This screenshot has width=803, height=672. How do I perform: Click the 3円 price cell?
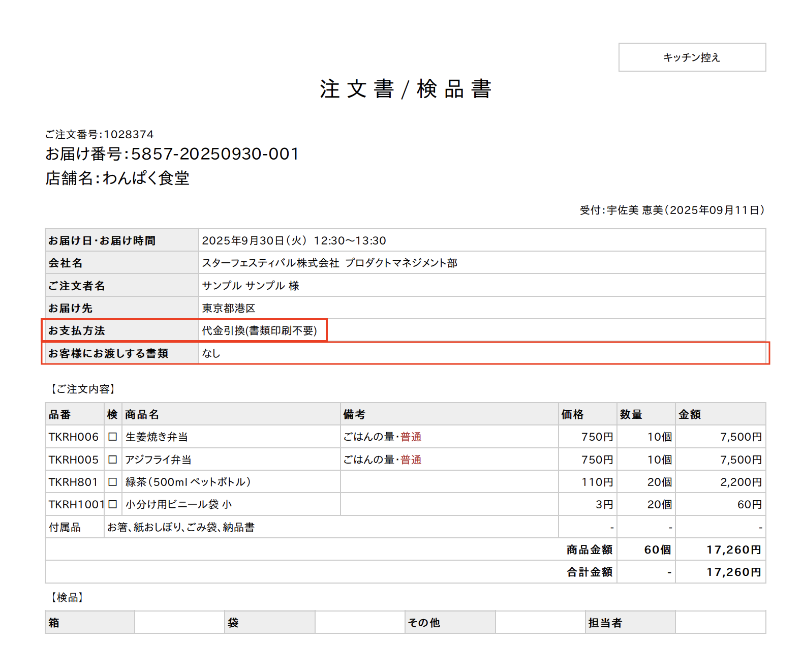(x=588, y=504)
